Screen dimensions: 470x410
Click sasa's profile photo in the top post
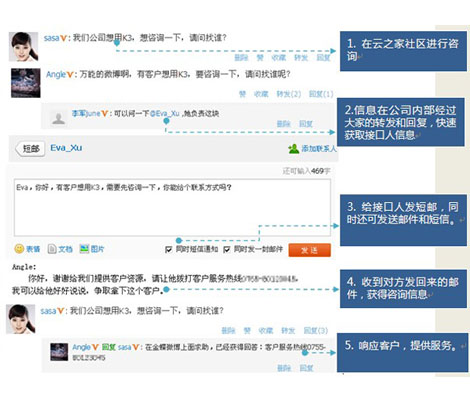[x=23, y=47]
